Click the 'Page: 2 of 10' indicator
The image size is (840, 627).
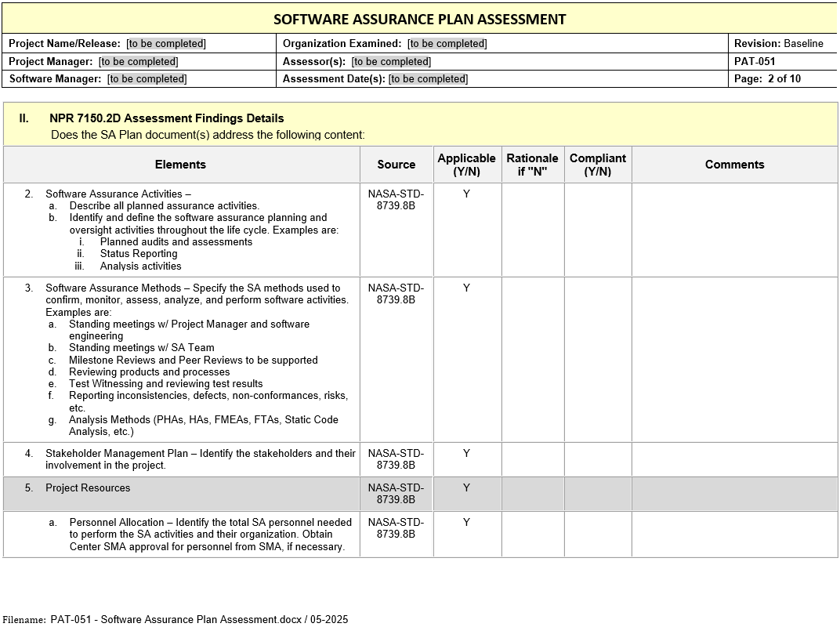767,78
